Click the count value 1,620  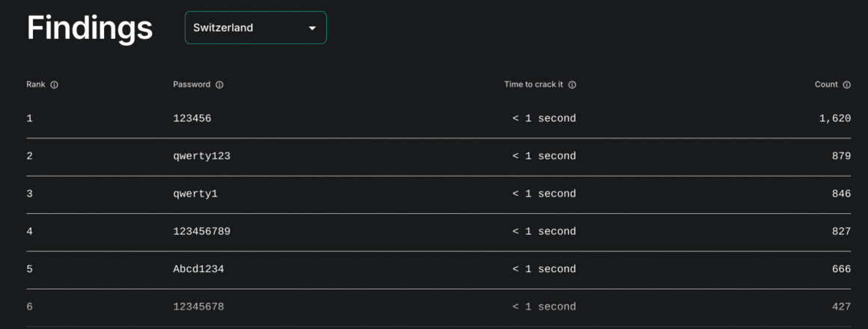coord(835,118)
